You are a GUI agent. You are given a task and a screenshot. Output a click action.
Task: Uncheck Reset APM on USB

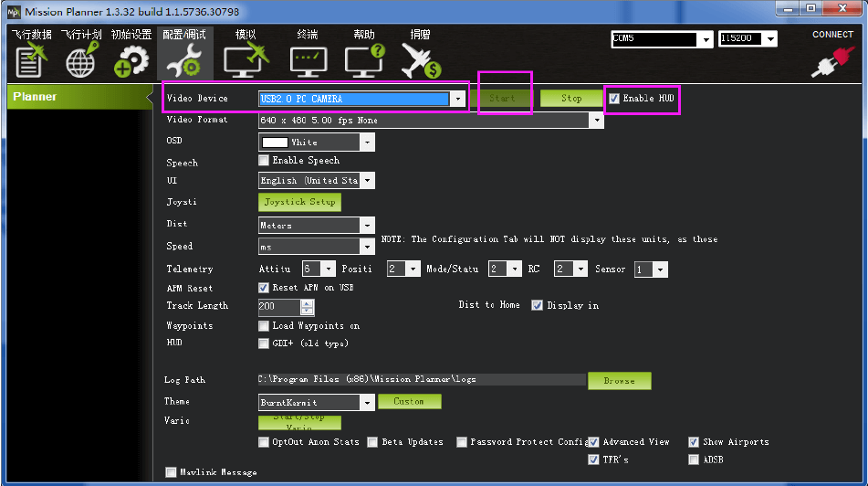265,288
